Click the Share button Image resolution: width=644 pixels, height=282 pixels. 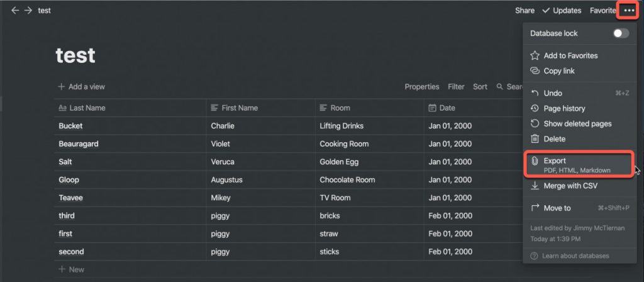[525, 11]
